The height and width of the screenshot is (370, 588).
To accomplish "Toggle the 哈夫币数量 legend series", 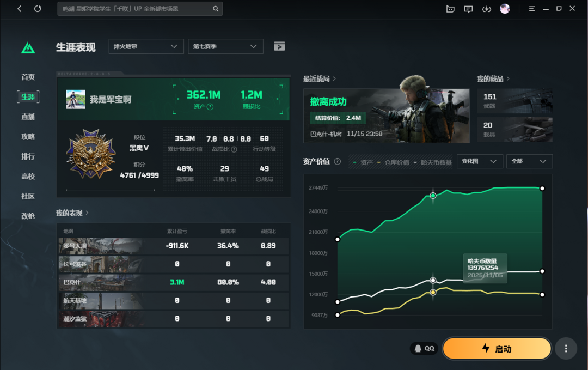I will click(433, 162).
